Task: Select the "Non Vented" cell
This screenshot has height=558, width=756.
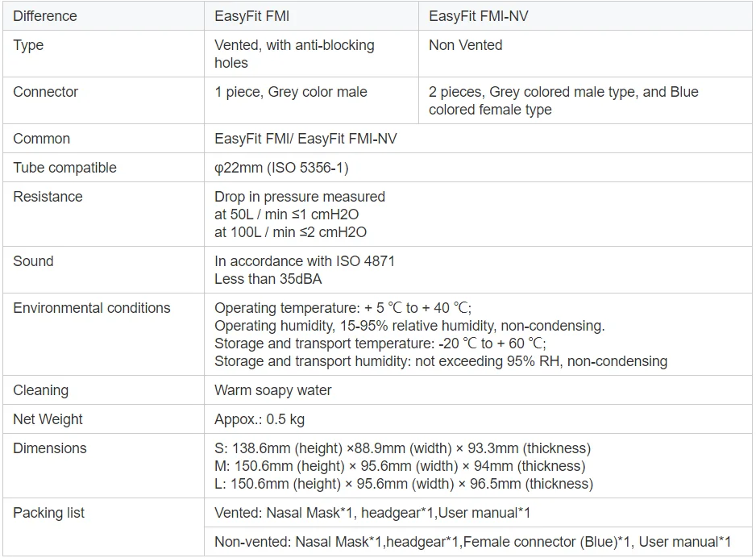Action: point(465,45)
